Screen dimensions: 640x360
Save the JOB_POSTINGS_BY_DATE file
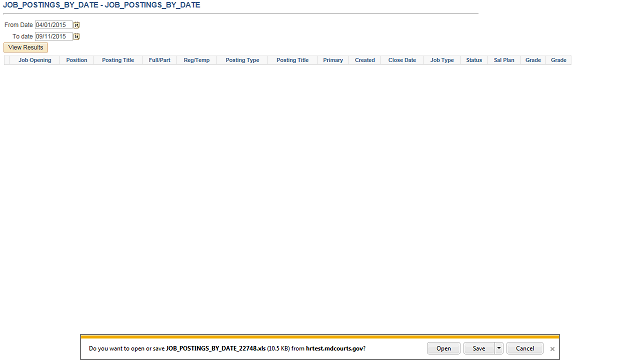click(x=479, y=348)
